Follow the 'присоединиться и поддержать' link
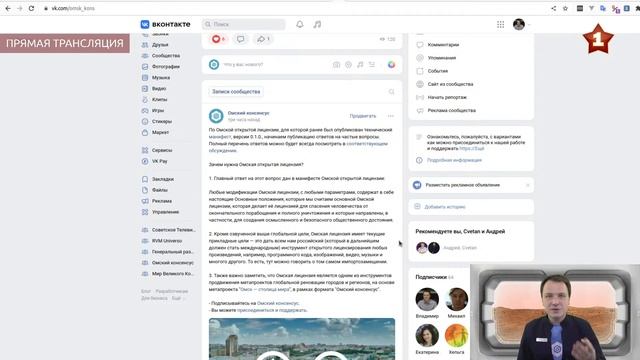 click(272, 310)
